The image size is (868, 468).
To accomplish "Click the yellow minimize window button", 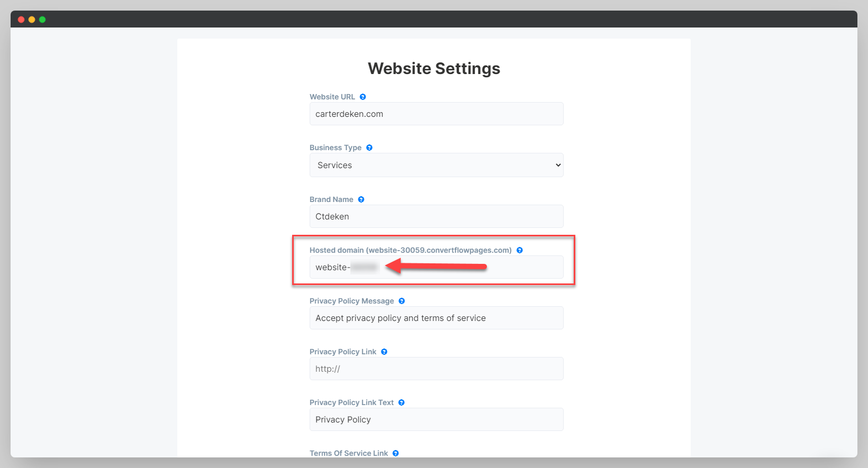I will (32, 20).
